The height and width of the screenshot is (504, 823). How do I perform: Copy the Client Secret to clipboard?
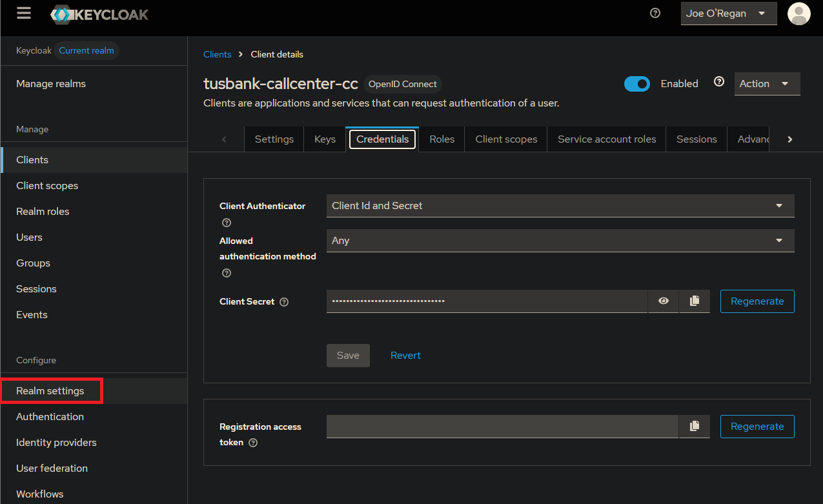[x=695, y=301]
